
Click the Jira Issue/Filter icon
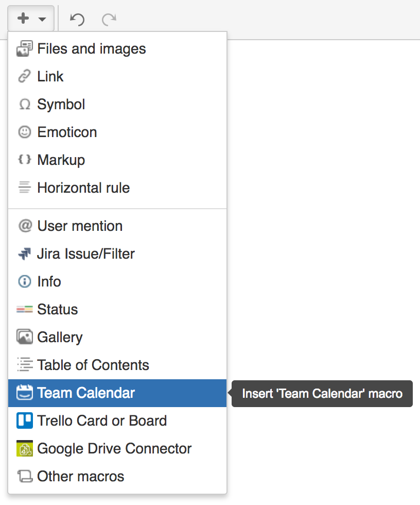coord(25,254)
